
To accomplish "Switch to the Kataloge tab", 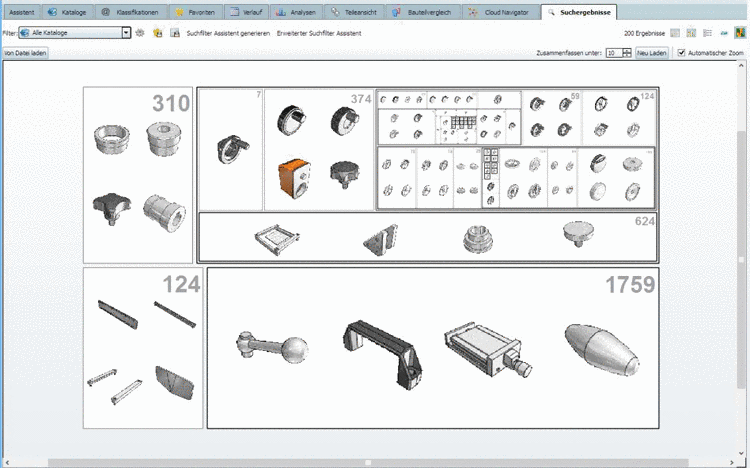I will click(68, 12).
